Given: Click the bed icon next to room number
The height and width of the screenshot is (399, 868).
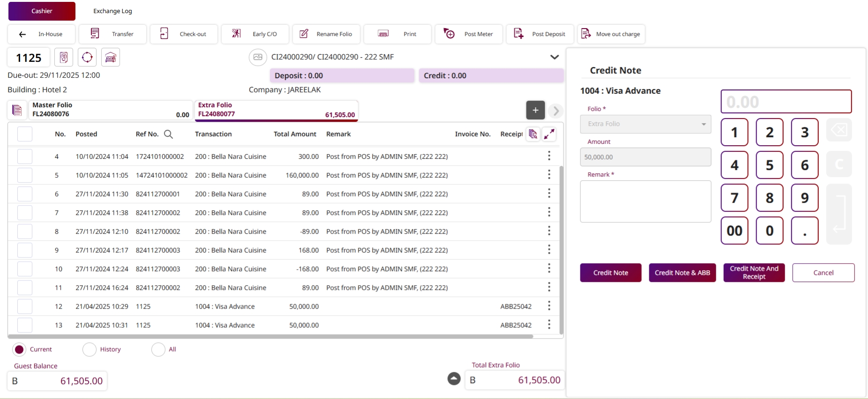Looking at the screenshot, I should click(x=111, y=58).
